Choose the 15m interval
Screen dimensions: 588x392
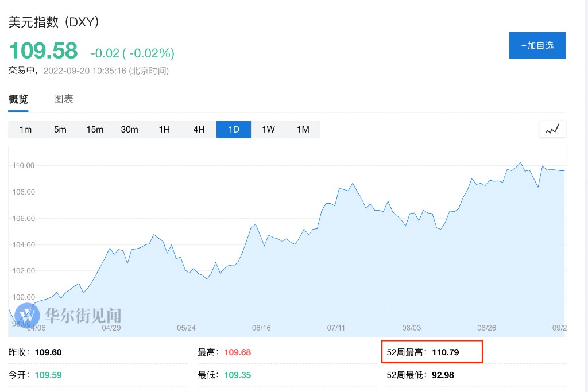95,129
